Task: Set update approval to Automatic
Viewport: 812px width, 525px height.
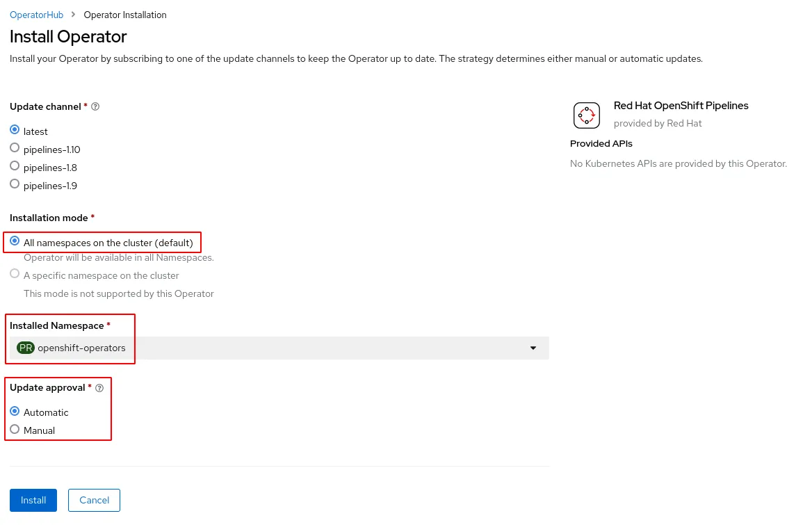Action: point(15,411)
